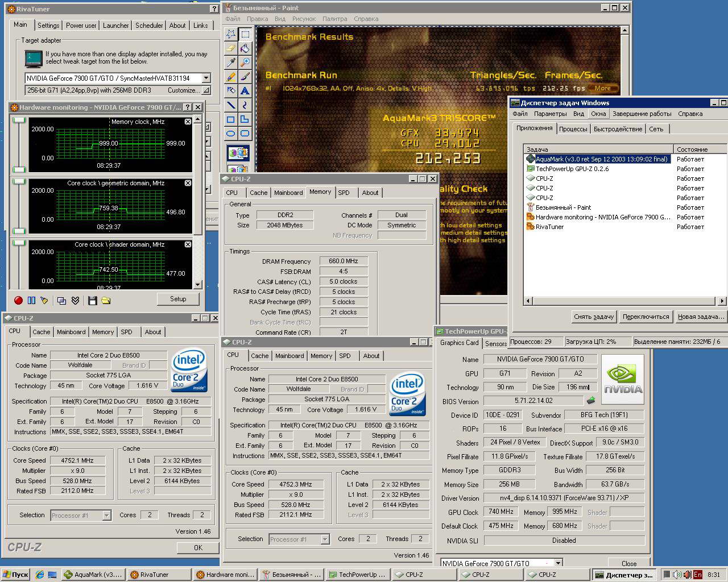Click top slider handle of Memory clock graph
This screenshot has width=728, height=582.
pyautogui.click(x=20, y=120)
